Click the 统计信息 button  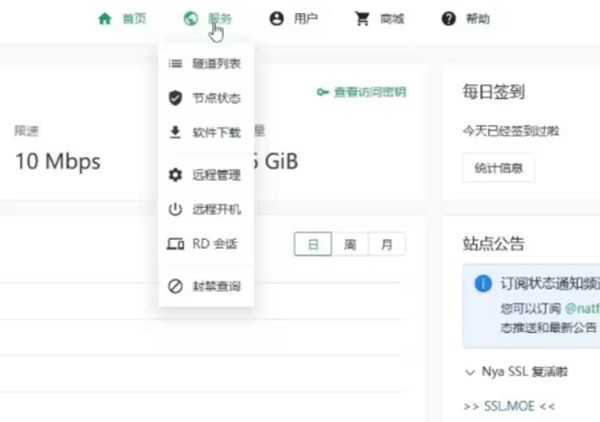click(x=498, y=169)
